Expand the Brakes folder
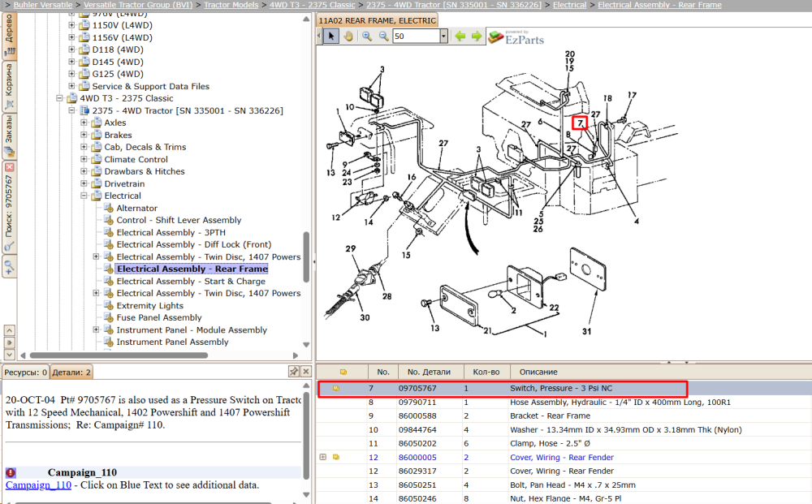 (x=84, y=135)
